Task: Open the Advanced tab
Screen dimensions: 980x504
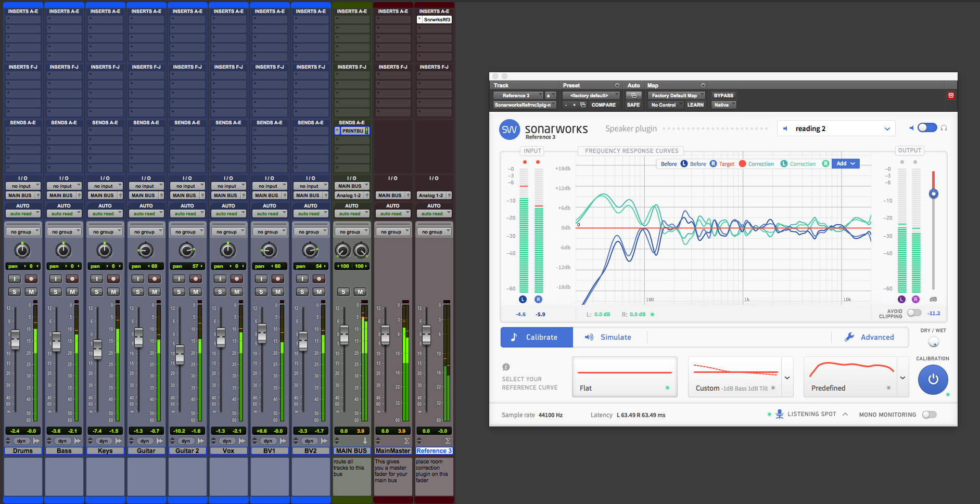Action: [x=870, y=337]
